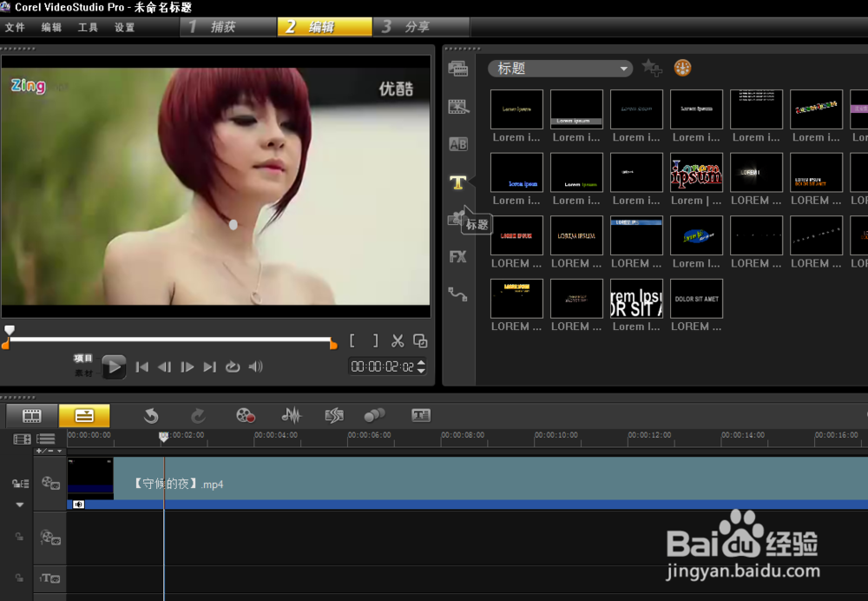Expand the ripple editing options arrow
The height and width of the screenshot is (601, 868).
click(20, 505)
